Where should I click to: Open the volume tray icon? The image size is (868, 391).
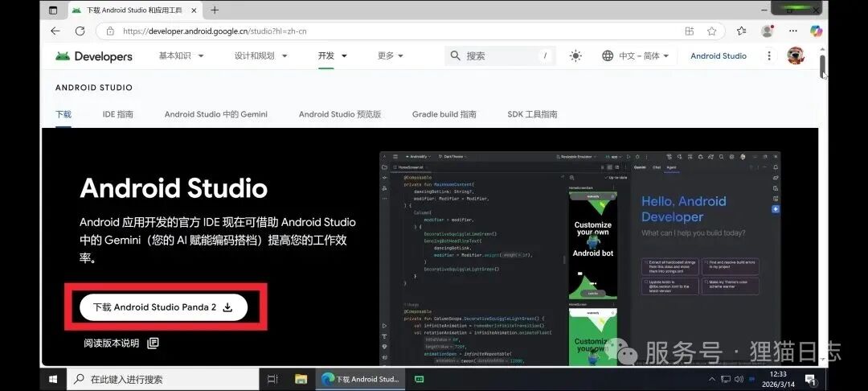(x=739, y=380)
